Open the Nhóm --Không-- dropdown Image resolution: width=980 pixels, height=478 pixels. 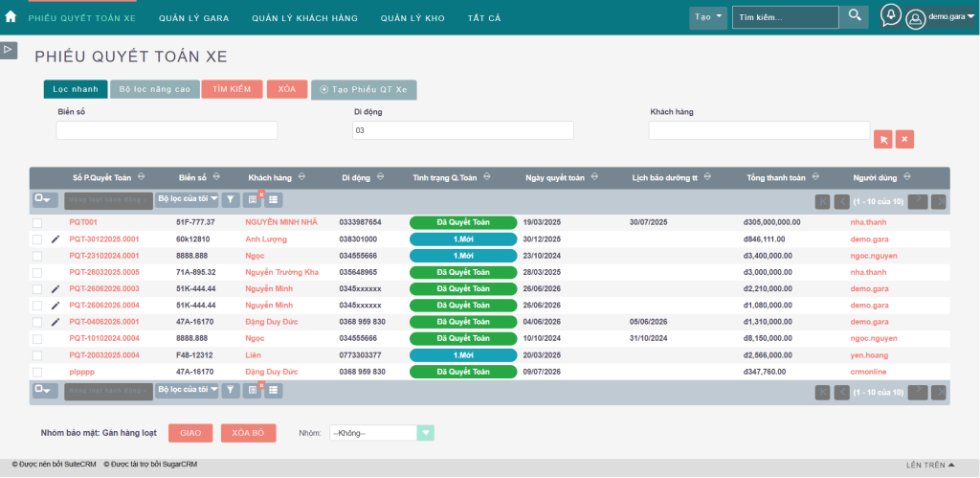381,433
